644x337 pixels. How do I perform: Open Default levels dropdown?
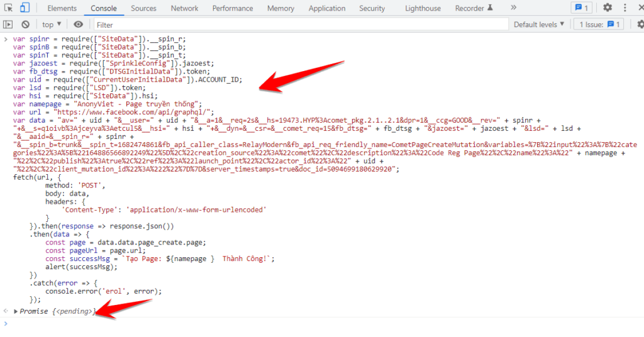tap(539, 25)
